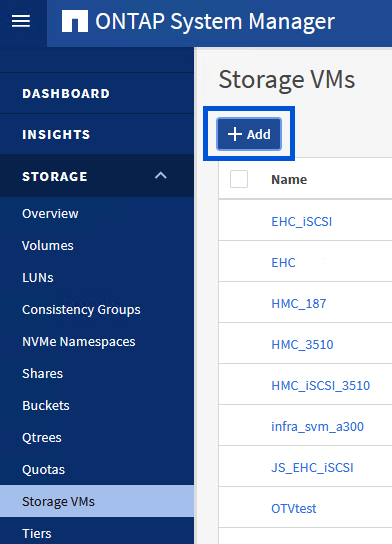
Task: Open the EHC_iSCSI storage VM link
Action: coord(301,221)
